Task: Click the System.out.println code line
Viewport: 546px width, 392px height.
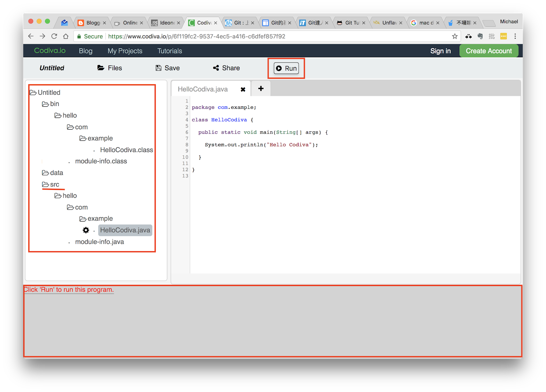Action: coord(261,145)
